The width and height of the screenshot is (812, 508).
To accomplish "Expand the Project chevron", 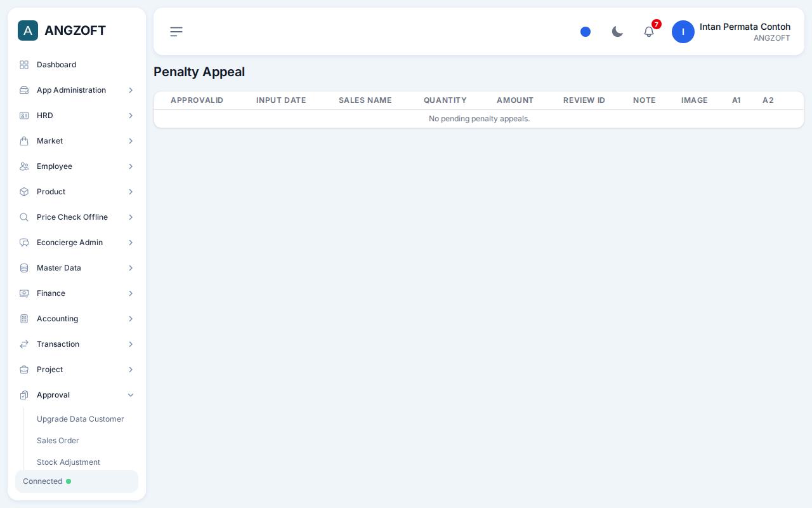I will pos(131,370).
